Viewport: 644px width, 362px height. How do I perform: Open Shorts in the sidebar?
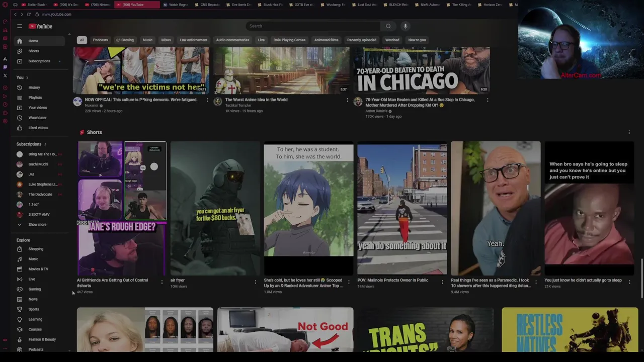(40, 51)
